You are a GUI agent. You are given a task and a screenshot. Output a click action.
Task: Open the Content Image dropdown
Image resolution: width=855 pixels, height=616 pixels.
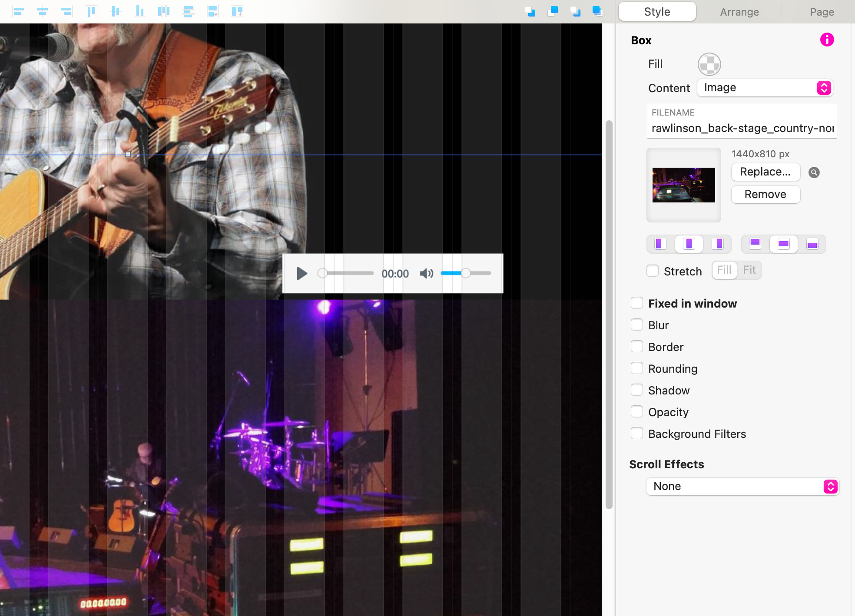765,88
